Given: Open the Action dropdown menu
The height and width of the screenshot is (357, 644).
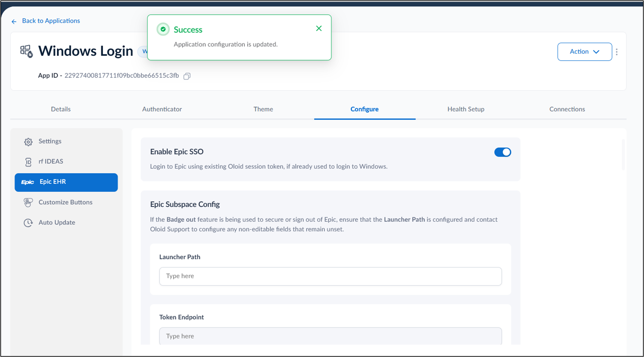Looking at the screenshot, I should pyautogui.click(x=584, y=52).
